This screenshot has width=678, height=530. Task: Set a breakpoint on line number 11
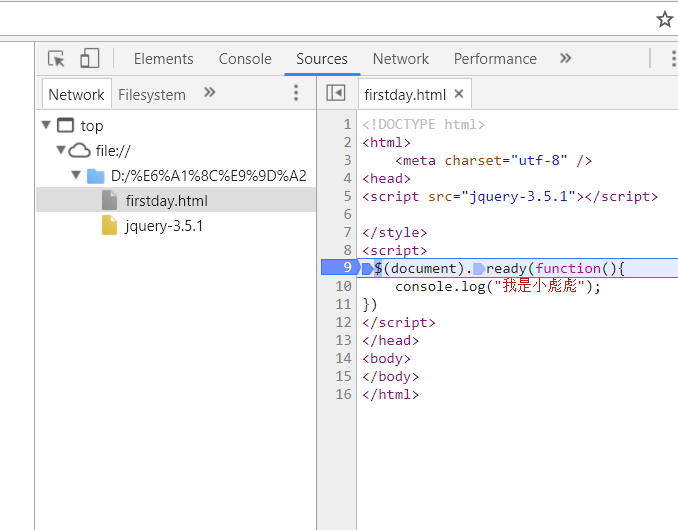pos(344,304)
